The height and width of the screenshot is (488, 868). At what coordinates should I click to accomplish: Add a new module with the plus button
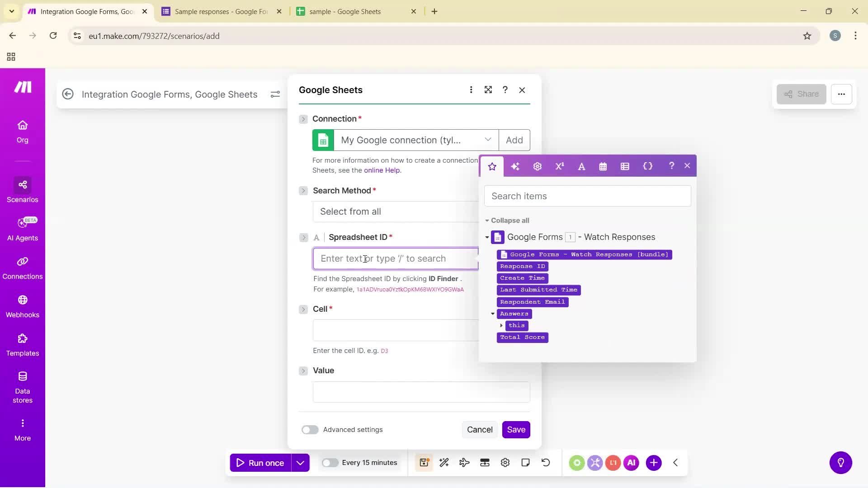click(x=654, y=462)
